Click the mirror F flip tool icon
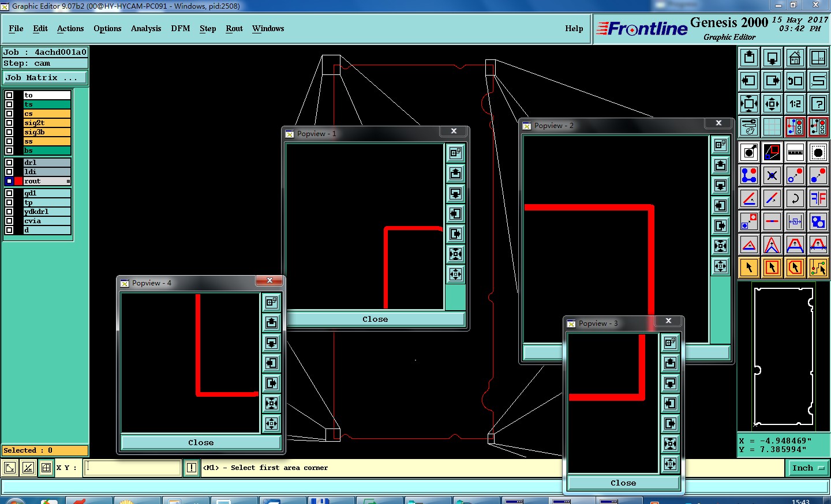This screenshot has width=831, height=504. (x=818, y=198)
